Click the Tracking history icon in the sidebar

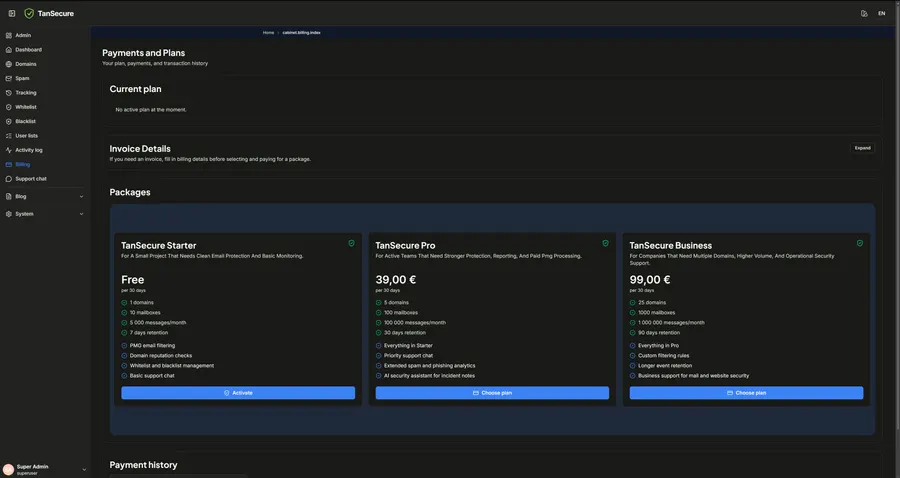pos(9,93)
